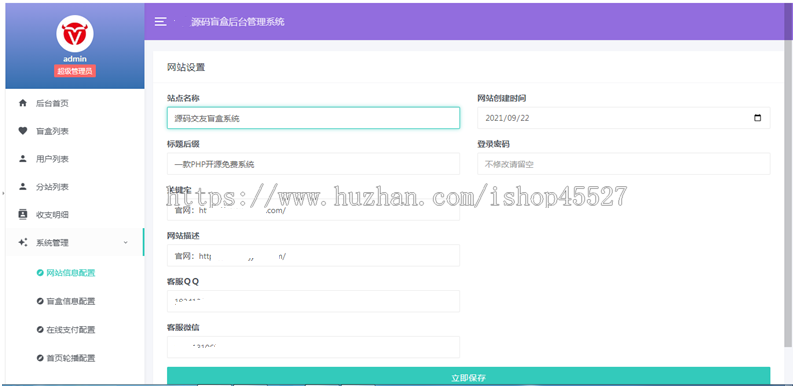
Task: Open the 首页轮播配置 submenu link
Action: pyautogui.click(x=70, y=358)
